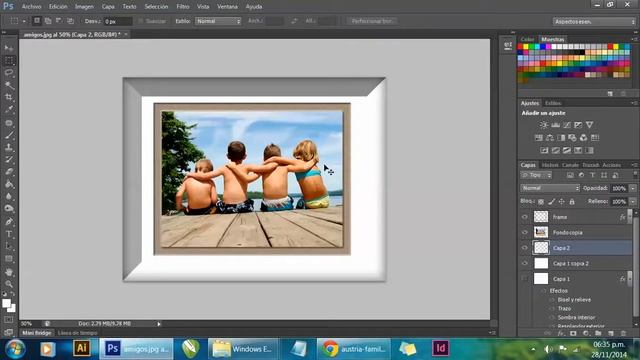Hide the Capa 1 copia 2 layer
This screenshot has width=640, height=360.
pyautogui.click(x=525, y=264)
